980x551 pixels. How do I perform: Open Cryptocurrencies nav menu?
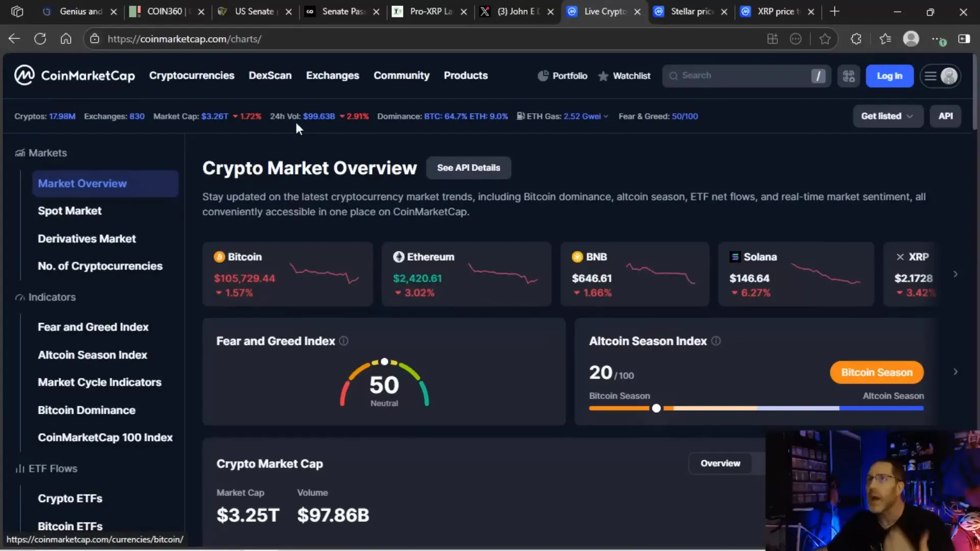click(191, 76)
